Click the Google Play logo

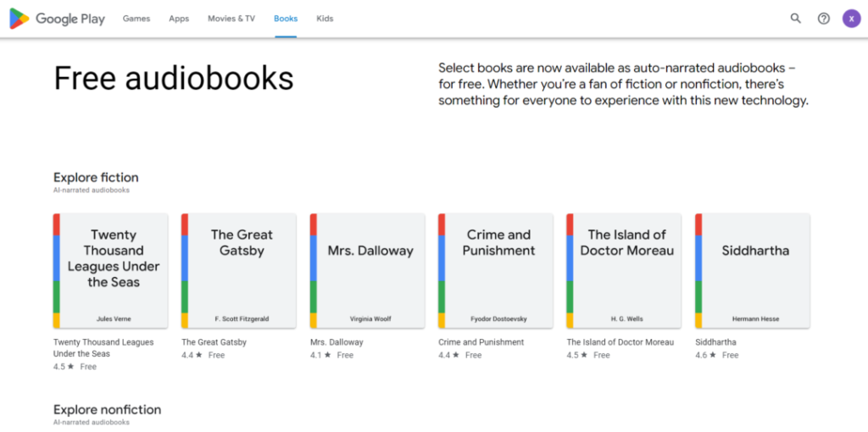tap(57, 19)
